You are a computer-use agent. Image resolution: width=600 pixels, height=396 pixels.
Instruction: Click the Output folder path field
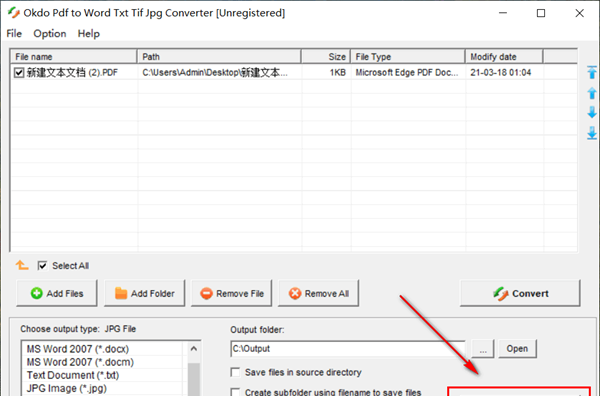pyautogui.click(x=348, y=349)
